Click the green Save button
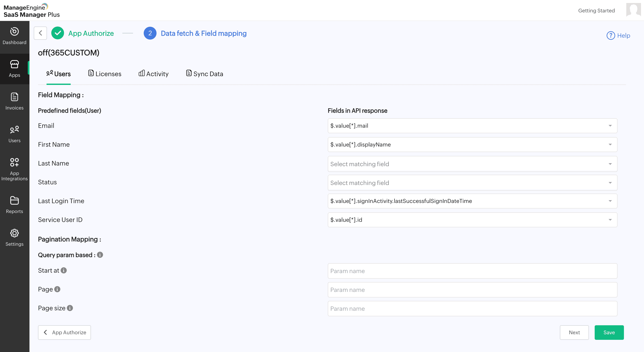The width and height of the screenshot is (644, 352). [x=609, y=333]
